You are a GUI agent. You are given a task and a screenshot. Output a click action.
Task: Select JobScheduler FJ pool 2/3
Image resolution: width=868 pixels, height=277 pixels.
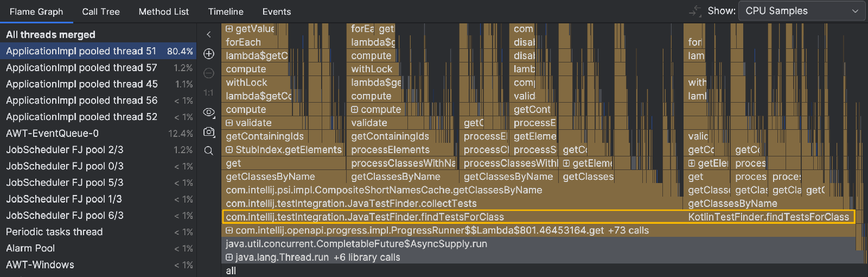pos(98,149)
